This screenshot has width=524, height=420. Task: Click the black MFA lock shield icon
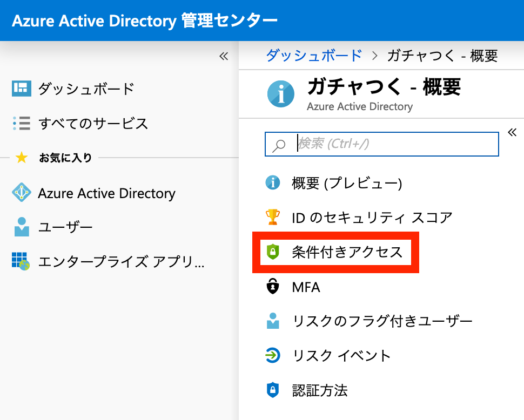[x=273, y=286]
